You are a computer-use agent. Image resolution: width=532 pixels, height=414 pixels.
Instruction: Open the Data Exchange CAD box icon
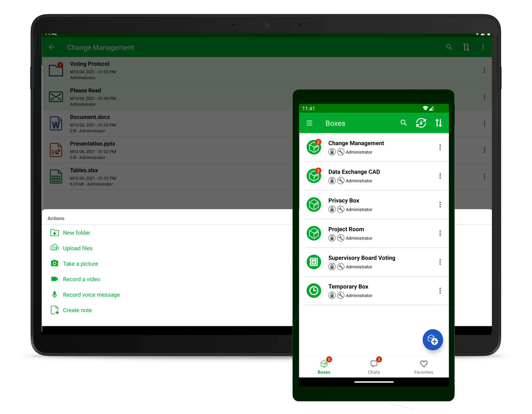314,176
